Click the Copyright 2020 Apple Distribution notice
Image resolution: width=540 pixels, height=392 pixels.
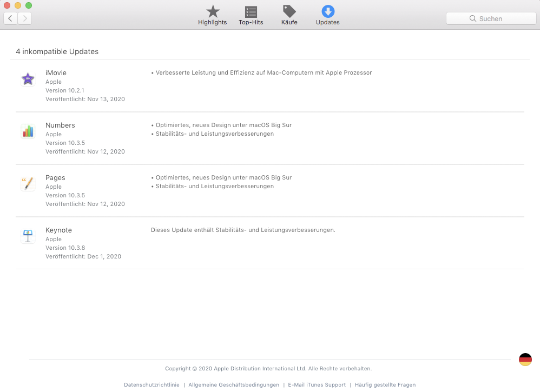coord(268,369)
